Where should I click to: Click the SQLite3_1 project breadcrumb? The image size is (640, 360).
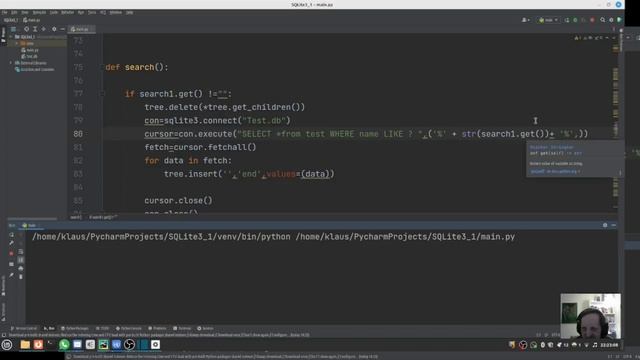click(x=11, y=20)
